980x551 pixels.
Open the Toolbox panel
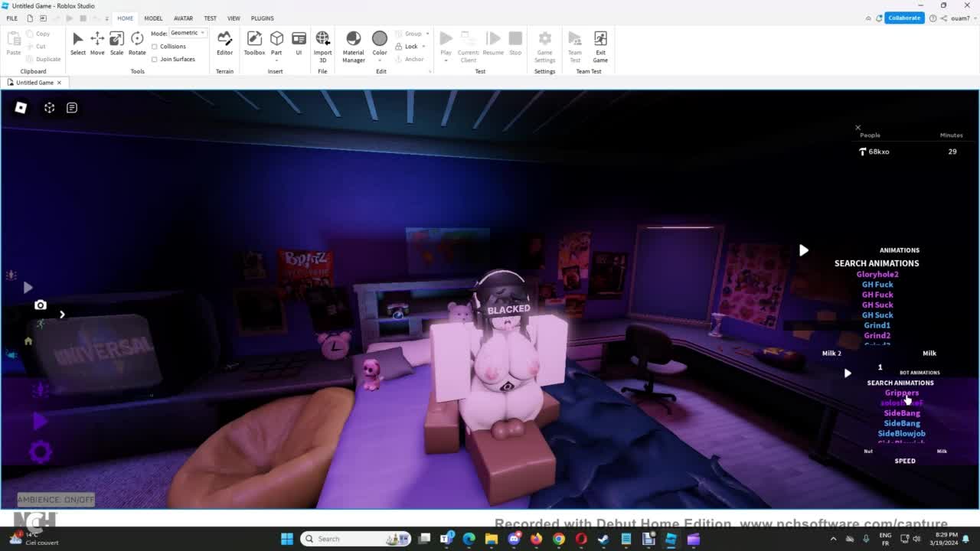coord(254,44)
